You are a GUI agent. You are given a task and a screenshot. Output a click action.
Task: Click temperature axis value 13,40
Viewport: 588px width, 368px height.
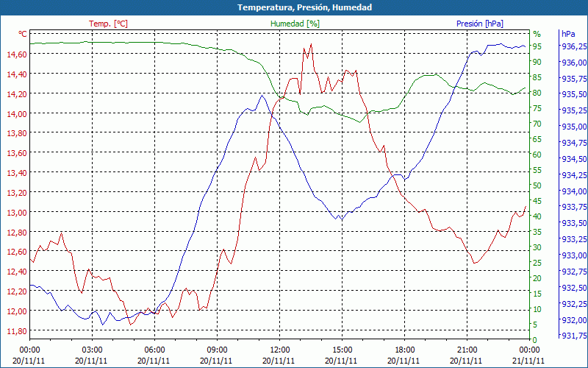click(x=16, y=173)
